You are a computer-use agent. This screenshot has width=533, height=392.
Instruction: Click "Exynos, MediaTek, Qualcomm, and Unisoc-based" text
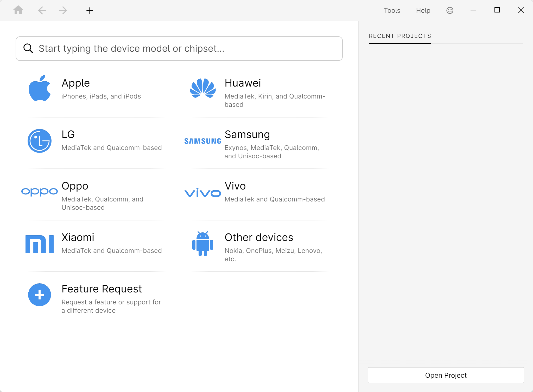272,152
